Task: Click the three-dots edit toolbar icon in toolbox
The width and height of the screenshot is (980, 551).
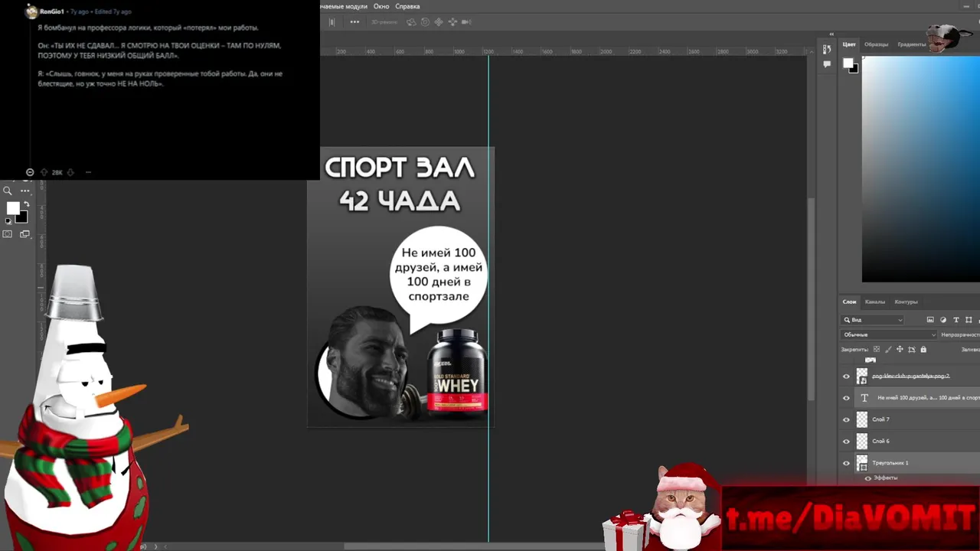Action: [x=25, y=191]
